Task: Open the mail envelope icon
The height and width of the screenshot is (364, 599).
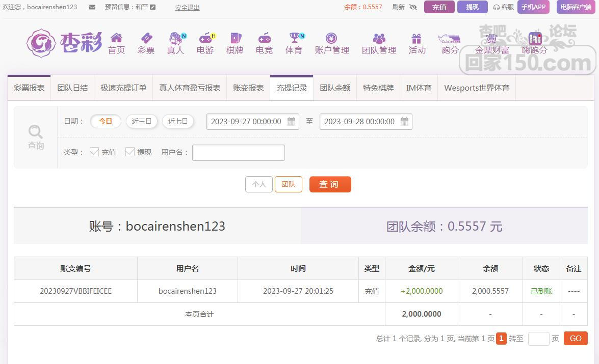Action: 92,7
